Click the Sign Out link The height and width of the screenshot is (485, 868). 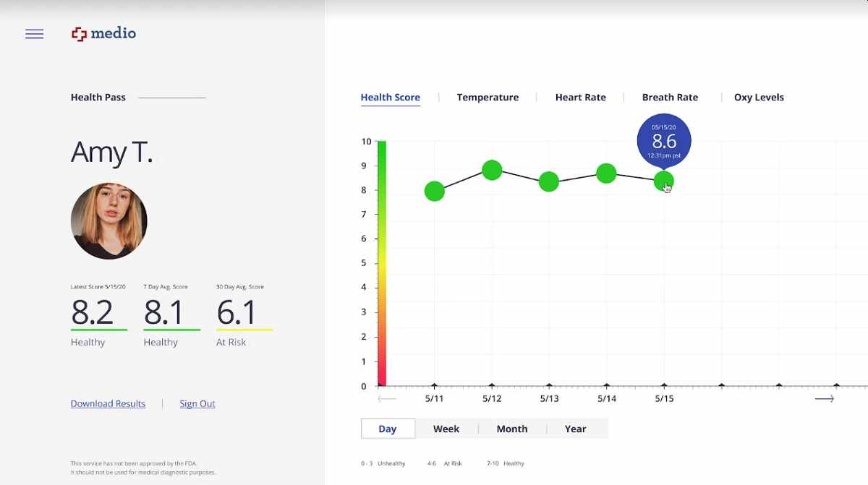tap(197, 404)
